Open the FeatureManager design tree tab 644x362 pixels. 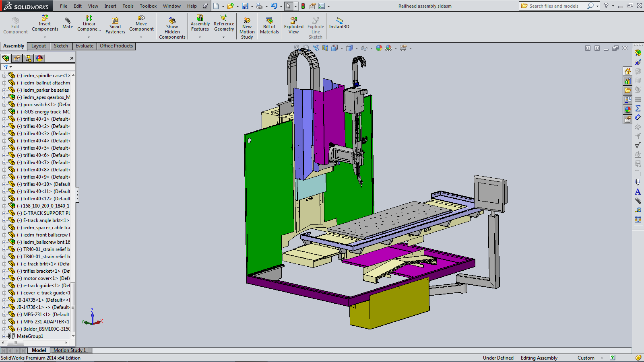pyautogui.click(x=6, y=58)
